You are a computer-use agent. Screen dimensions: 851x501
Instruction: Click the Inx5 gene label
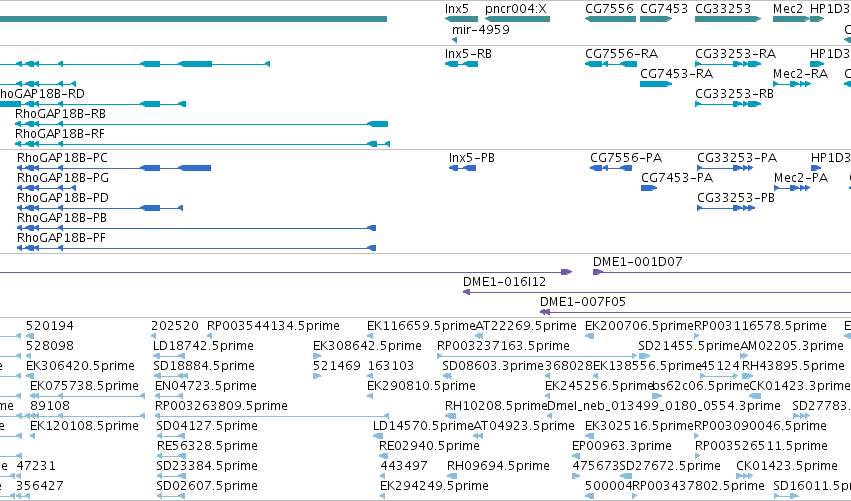pos(456,9)
